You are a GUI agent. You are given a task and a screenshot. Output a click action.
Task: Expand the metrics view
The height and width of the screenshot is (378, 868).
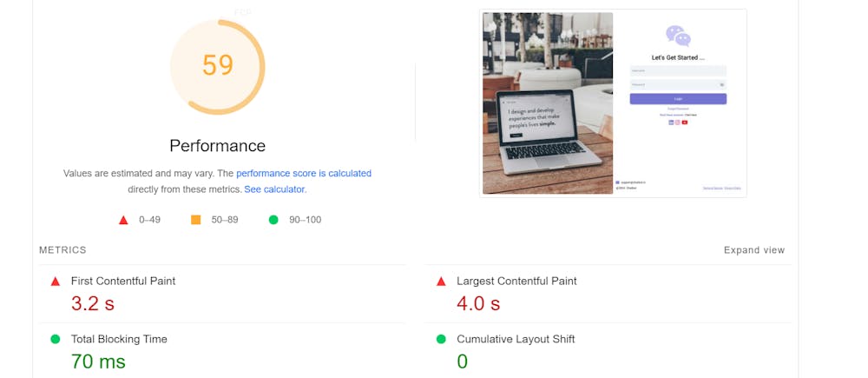click(x=753, y=250)
